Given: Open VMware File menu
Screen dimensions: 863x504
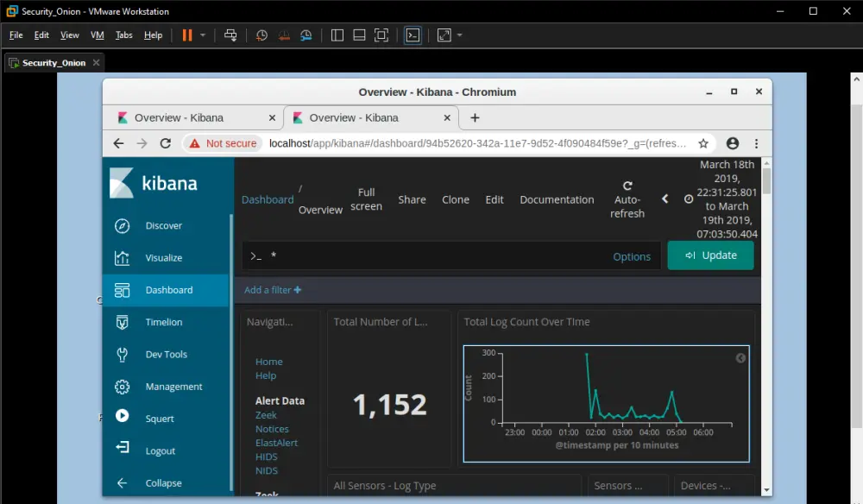Looking at the screenshot, I should coord(16,35).
